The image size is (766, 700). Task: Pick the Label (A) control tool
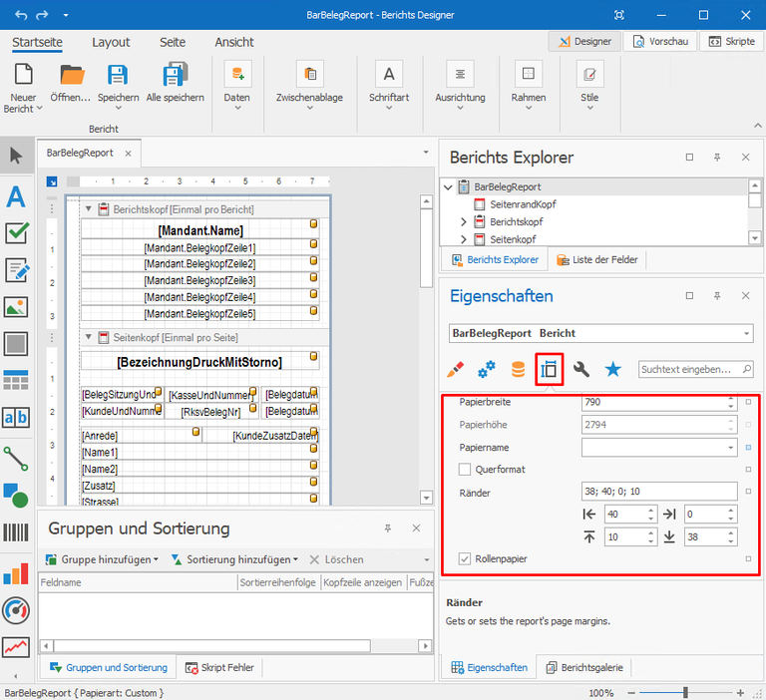pos(16,196)
